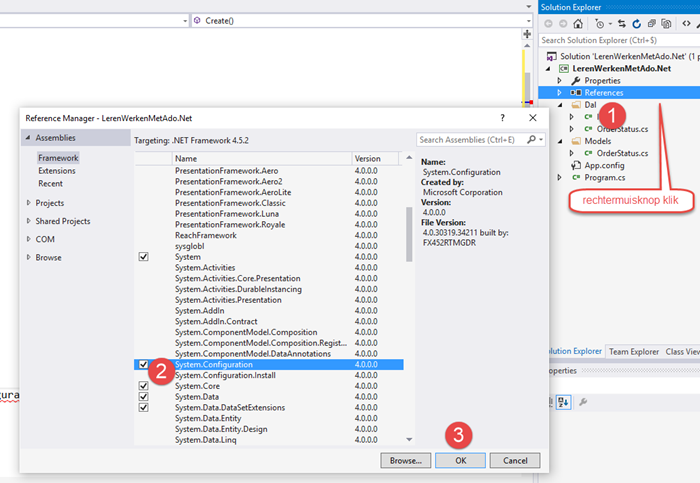Click the Back arrow in Solution Explorer toolbar

tap(548, 24)
